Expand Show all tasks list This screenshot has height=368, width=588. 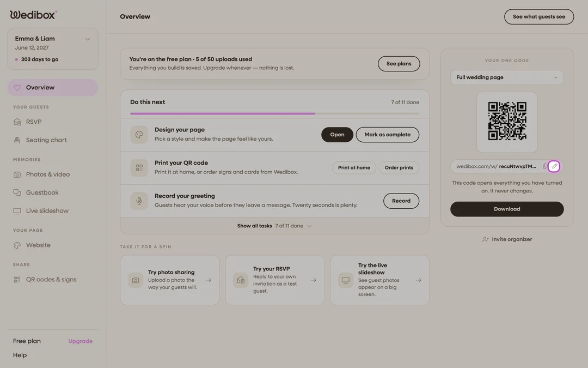pyautogui.click(x=274, y=226)
